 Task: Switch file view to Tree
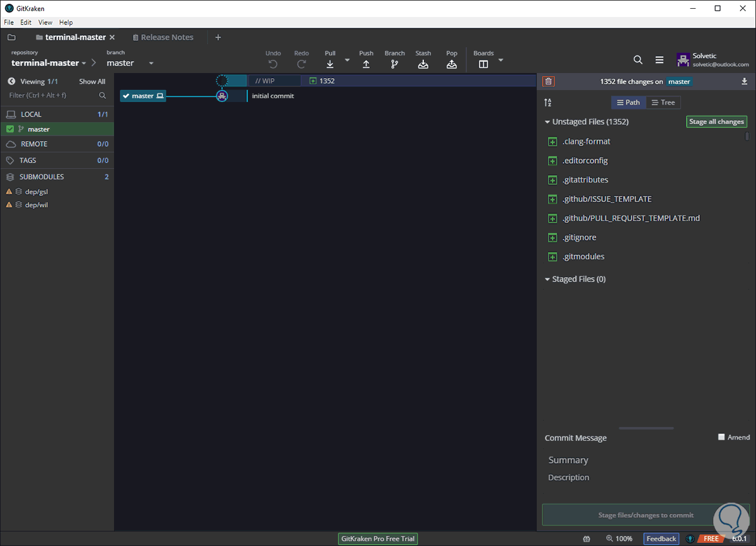663,103
